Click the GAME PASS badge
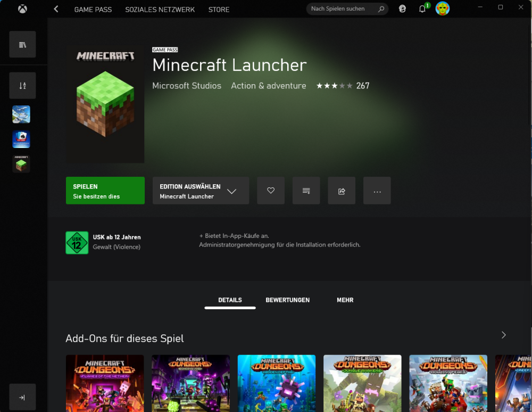 click(x=165, y=50)
